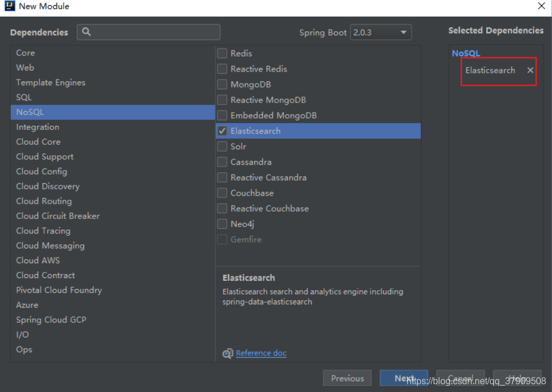This screenshot has height=392, width=552.
Task: Focus the dependencies search field
Action: 148,32
